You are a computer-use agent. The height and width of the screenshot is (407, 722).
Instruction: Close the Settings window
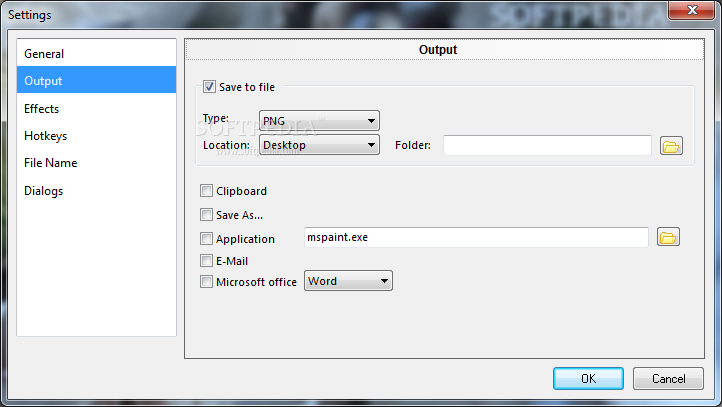pos(692,10)
